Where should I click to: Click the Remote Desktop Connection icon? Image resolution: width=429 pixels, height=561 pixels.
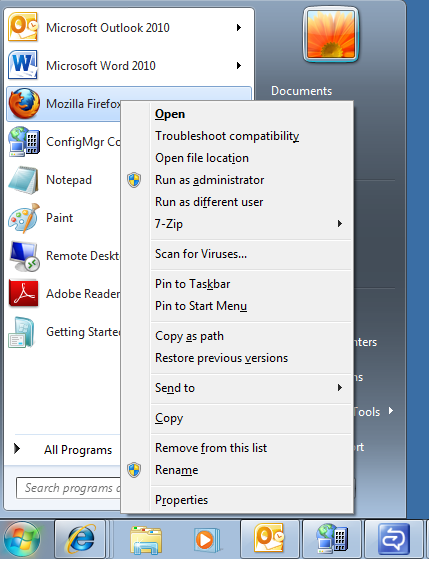click(x=24, y=256)
